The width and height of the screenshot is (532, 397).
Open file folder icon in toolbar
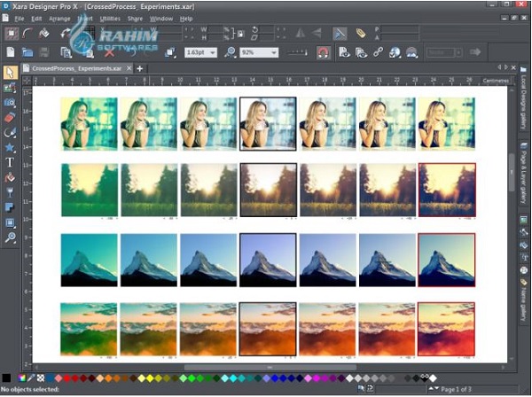point(27,52)
